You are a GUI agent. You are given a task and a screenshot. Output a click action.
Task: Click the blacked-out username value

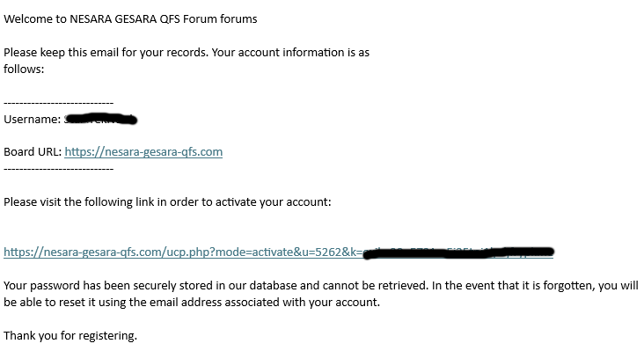click(x=100, y=119)
